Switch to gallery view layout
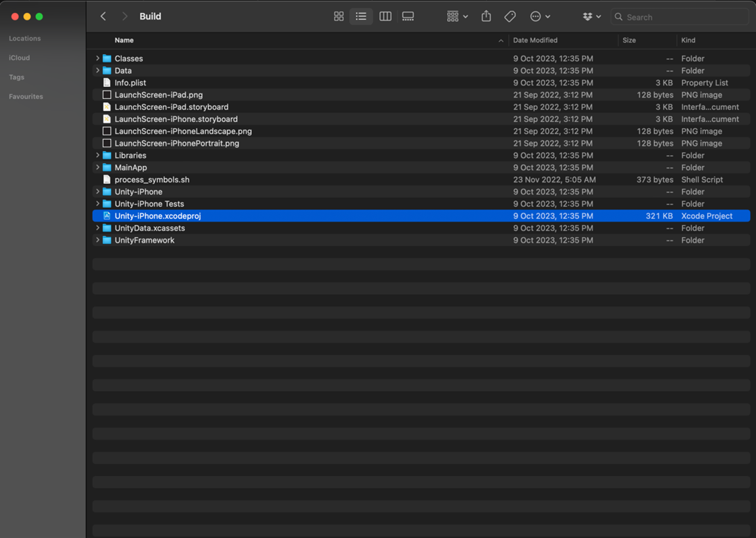 pyautogui.click(x=408, y=16)
